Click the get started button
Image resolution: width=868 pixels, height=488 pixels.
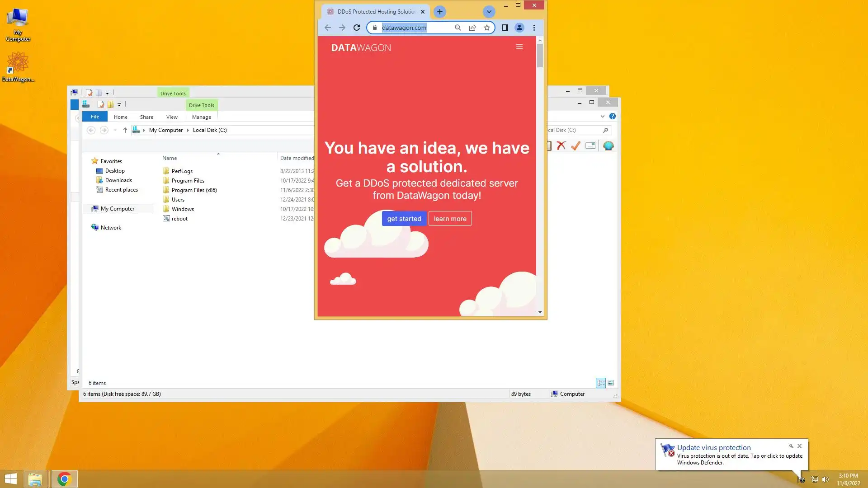[404, 219]
